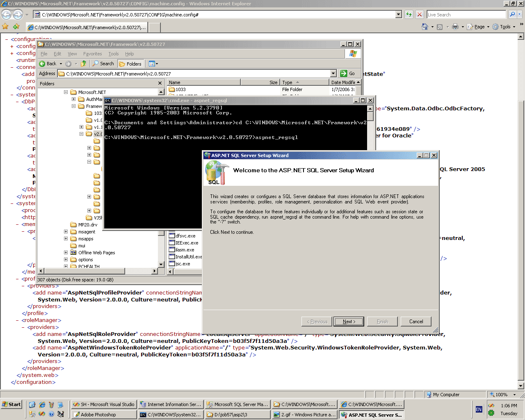Screen dimensions: 525x420
Task: Select the IEExec.exe file
Action: (183, 243)
